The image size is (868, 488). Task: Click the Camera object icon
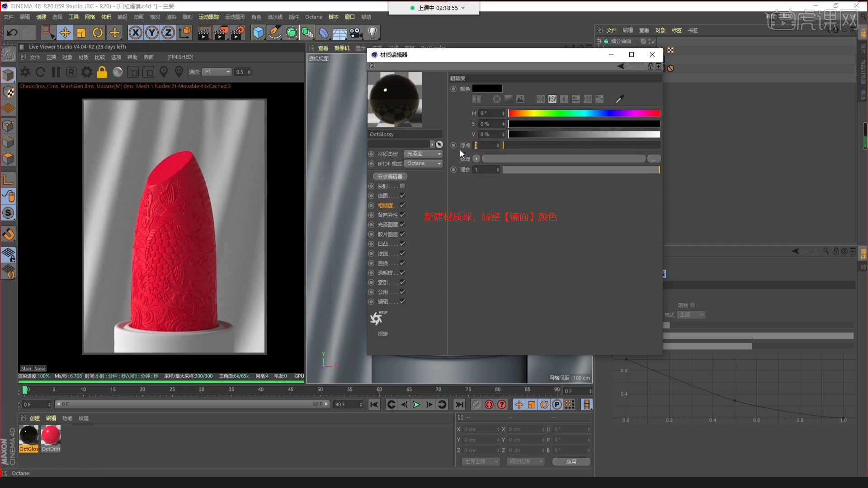[x=356, y=33]
